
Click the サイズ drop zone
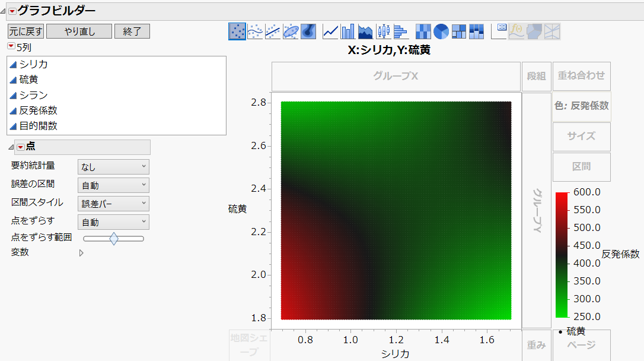coord(582,137)
